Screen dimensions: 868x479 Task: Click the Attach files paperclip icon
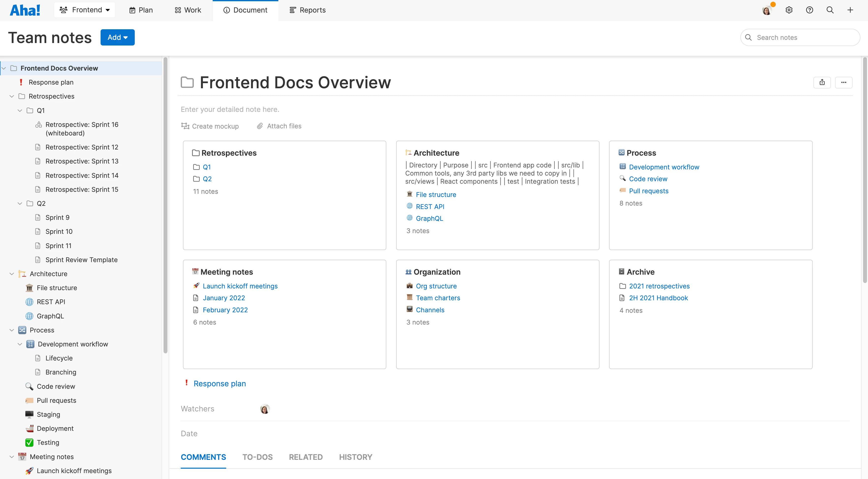click(x=259, y=126)
